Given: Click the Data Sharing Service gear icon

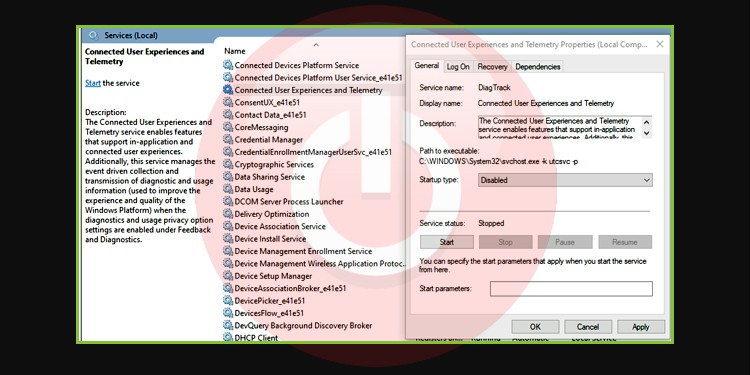Looking at the screenshot, I should point(228,176).
